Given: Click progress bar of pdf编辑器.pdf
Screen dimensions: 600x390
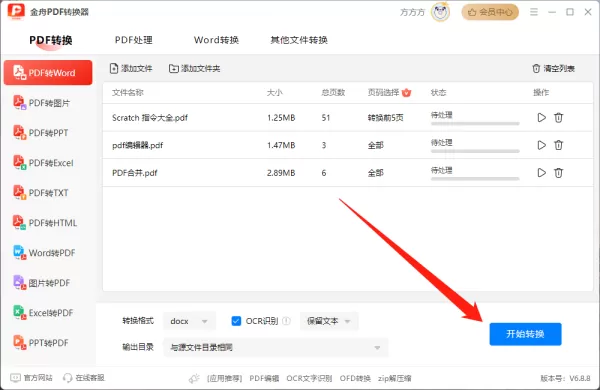Looking at the screenshot, I should coord(475,151).
